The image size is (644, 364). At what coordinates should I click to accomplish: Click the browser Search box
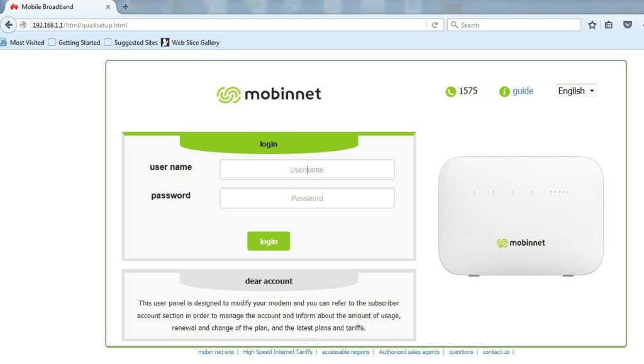(514, 25)
